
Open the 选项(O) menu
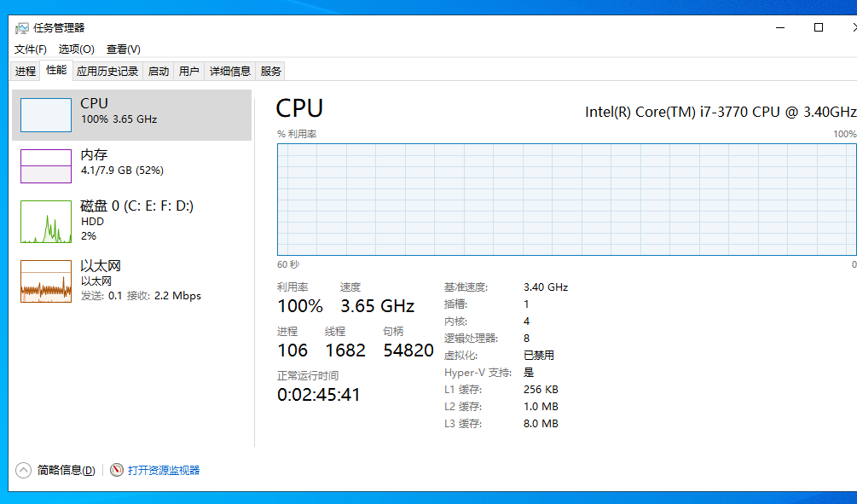(x=77, y=49)
